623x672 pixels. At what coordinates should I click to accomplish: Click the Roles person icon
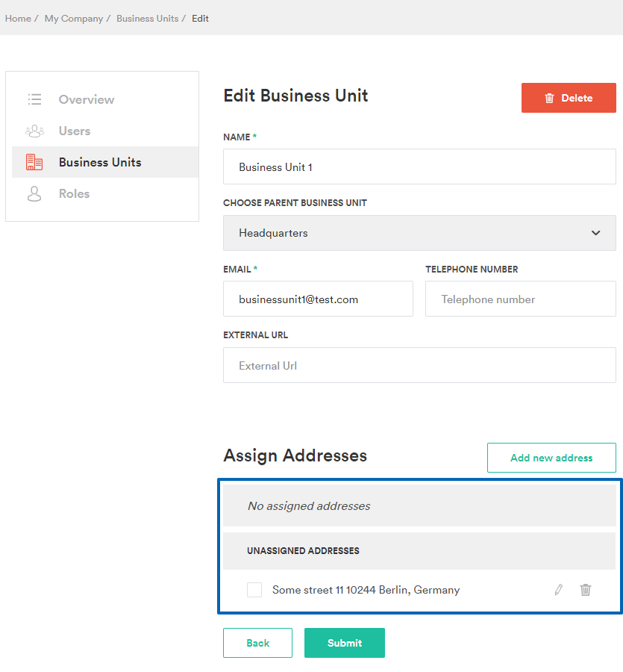point(34,193)
